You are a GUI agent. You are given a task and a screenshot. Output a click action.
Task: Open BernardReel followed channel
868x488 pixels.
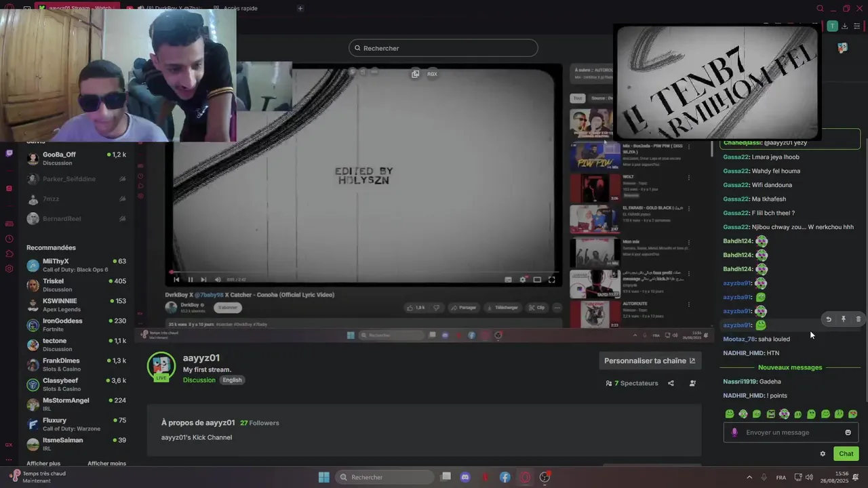(76, 219)
